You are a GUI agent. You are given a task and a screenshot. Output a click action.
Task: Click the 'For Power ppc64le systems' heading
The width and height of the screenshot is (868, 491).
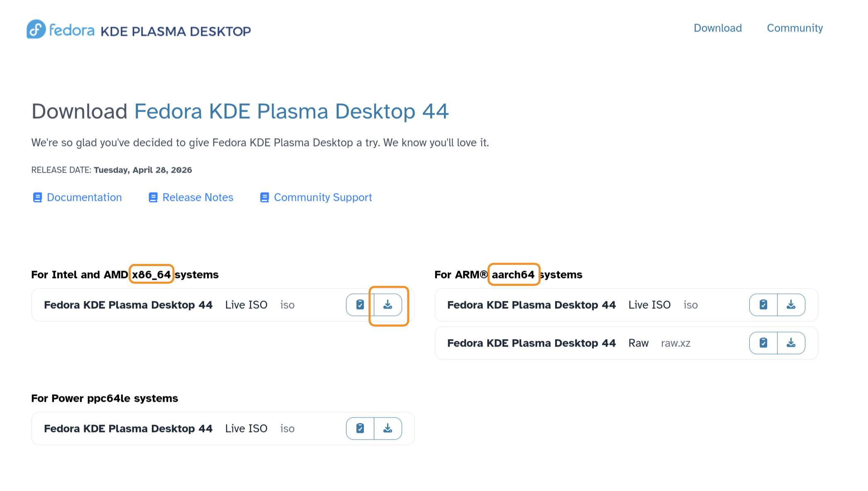tap(105, 398)
